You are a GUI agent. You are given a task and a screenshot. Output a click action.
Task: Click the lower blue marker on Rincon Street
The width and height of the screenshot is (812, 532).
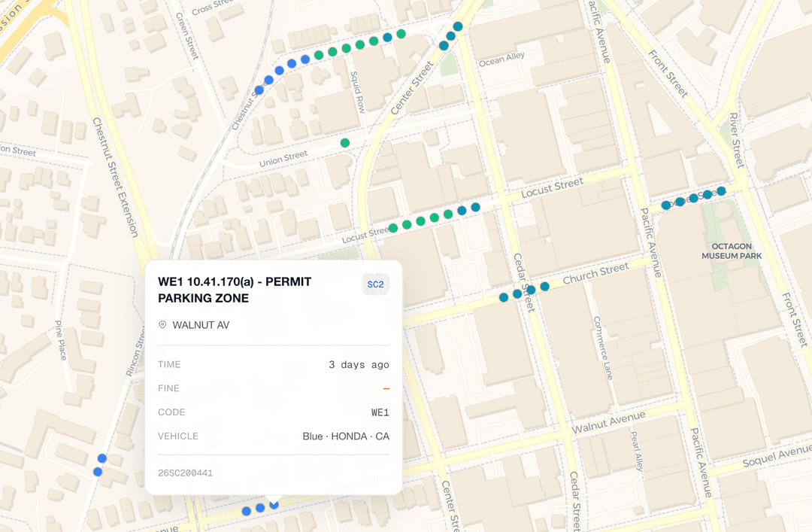98,472
